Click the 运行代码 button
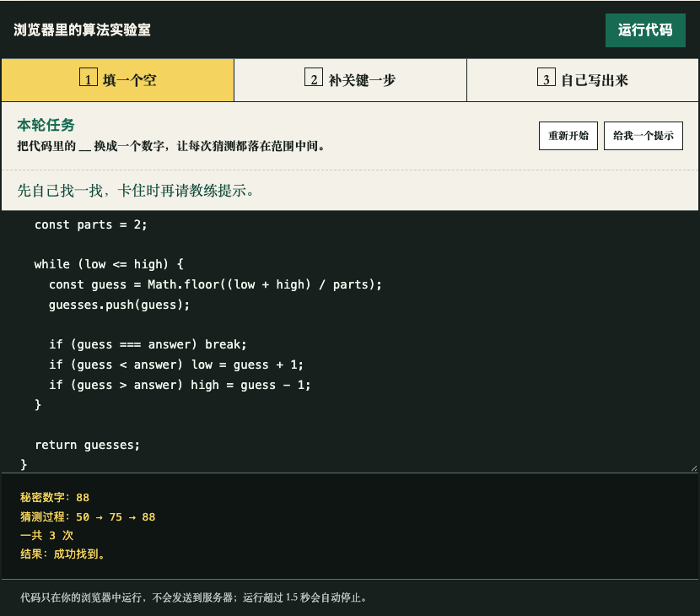The width and height of the screenshot is (700, 616). click(x=645, y=30)
